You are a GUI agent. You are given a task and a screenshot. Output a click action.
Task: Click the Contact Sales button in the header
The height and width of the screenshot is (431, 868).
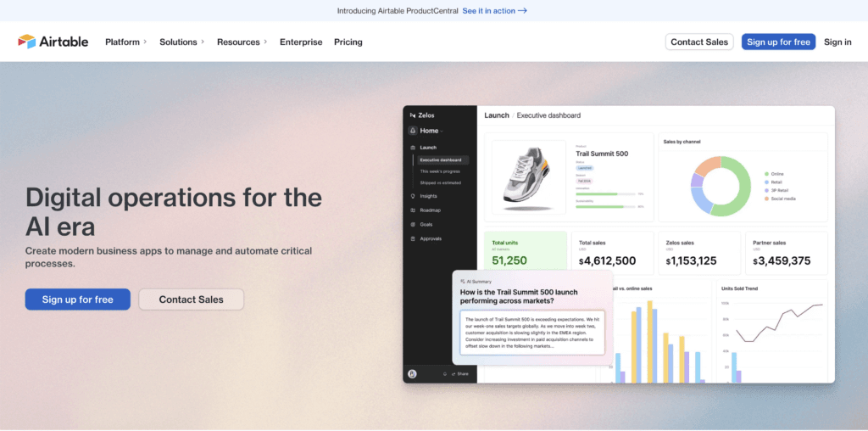point(699,42)
